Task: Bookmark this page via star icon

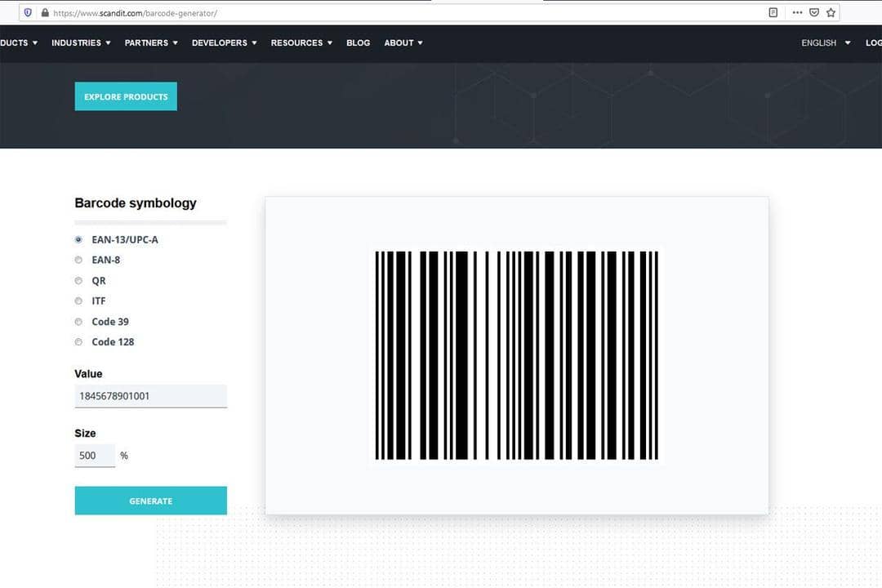Action: (x=831, y=12)
